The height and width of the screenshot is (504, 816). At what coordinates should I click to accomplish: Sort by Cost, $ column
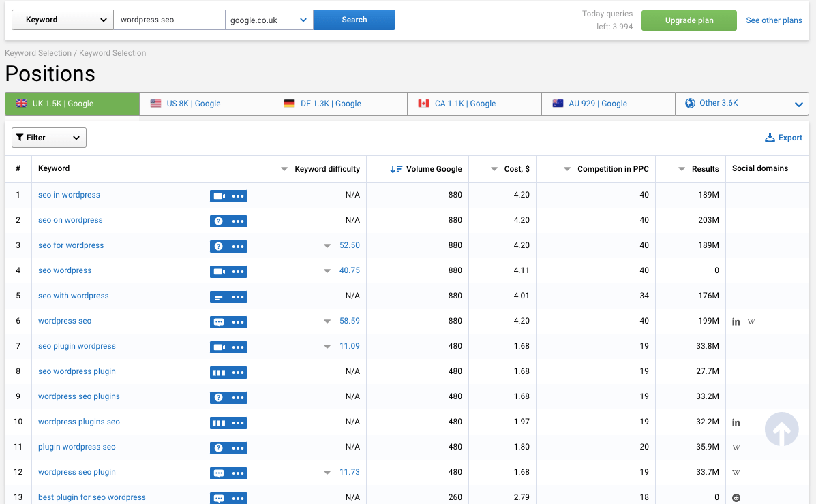click(x=510, y=168)
